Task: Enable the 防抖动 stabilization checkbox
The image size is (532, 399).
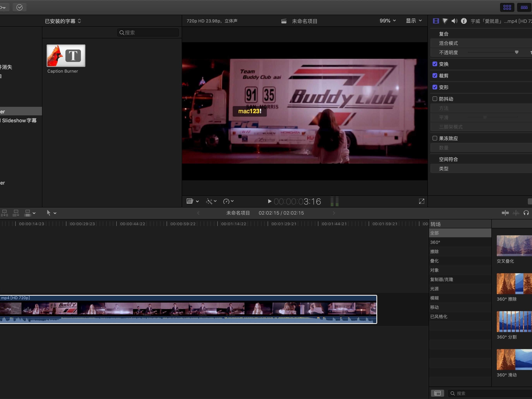Action: click(435, 99)
